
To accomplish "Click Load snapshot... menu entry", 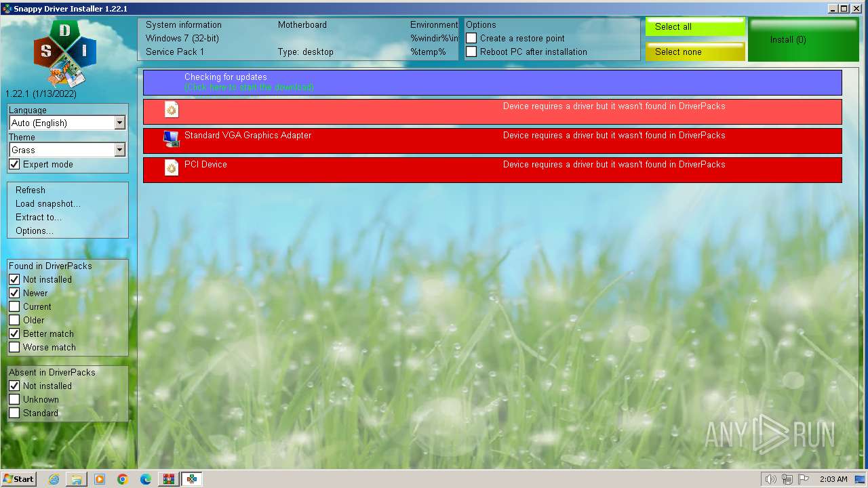I will coord(48,204).
